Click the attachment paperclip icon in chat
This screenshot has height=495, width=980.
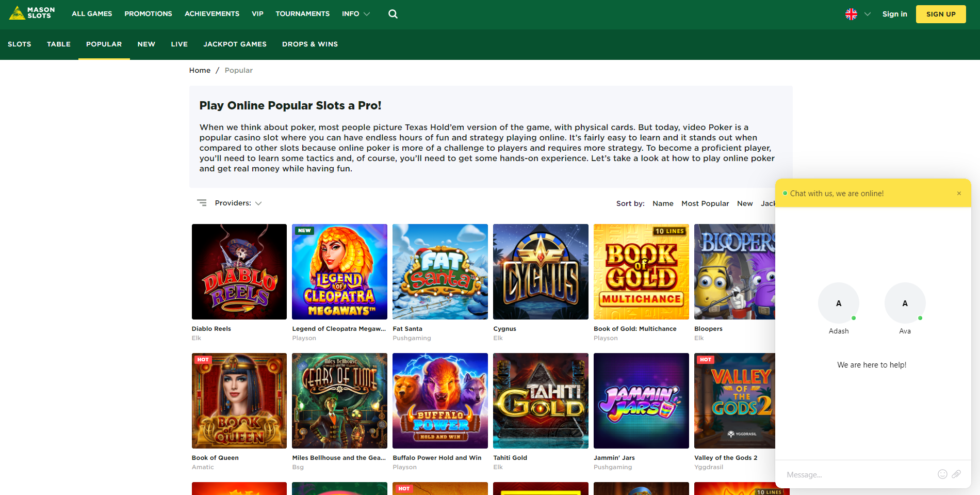(x=956, y=474)
